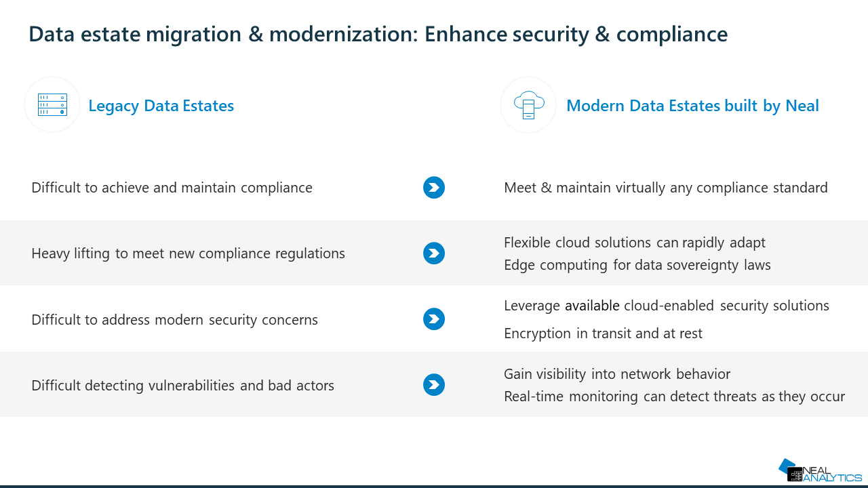
Task: Click the arrow icon in the compliance row
Action: (x=434, y=188)
